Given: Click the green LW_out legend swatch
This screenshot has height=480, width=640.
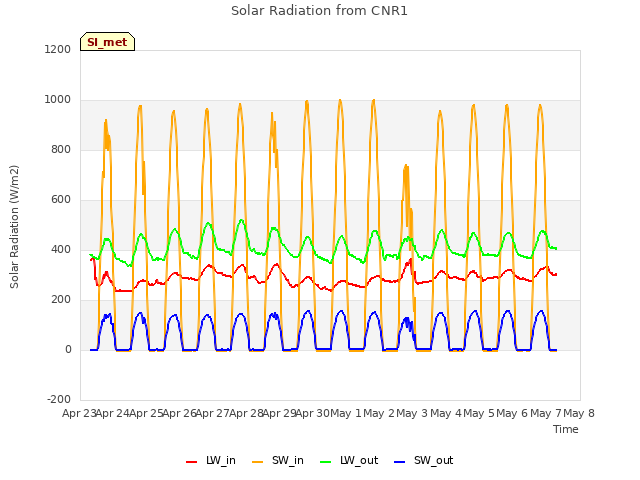Looking at the screenshot, I should (326, 462).
